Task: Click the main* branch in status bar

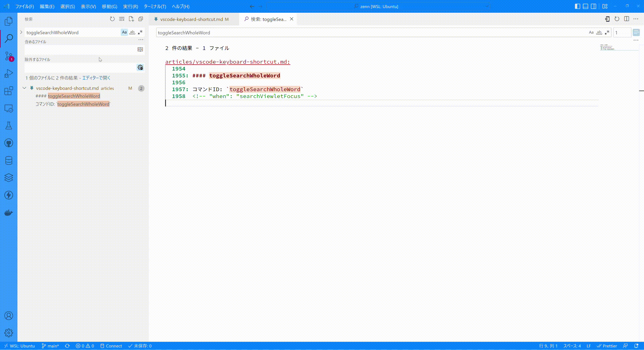Action: click(x=50, y=346)
